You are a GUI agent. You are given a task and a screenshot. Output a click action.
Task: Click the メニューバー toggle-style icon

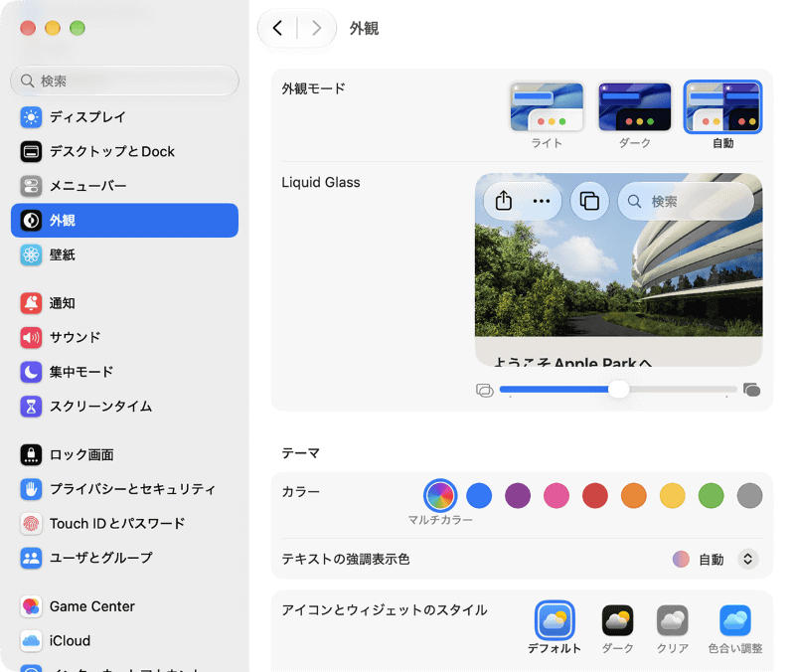coord(31,186)
